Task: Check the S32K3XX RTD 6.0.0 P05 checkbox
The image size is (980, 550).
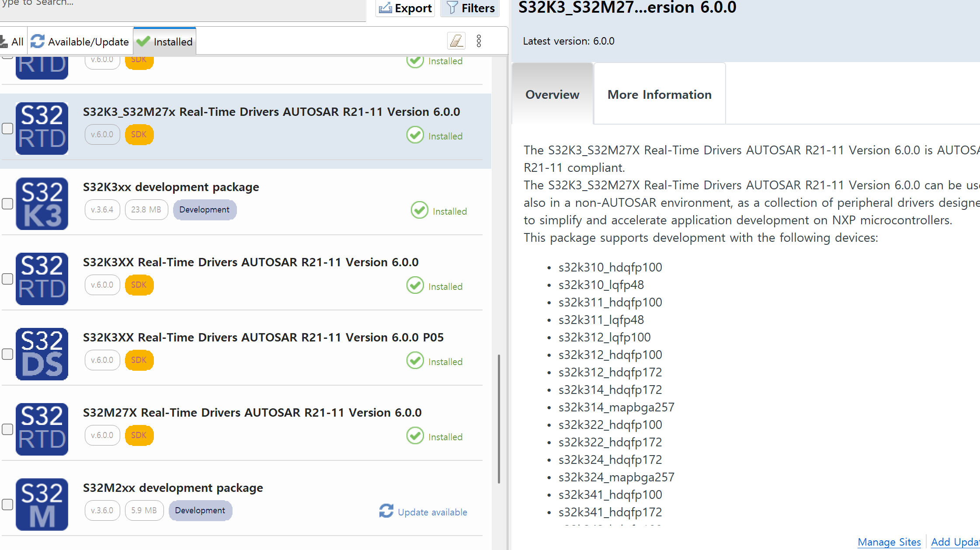Action: (x=7, y=354)
